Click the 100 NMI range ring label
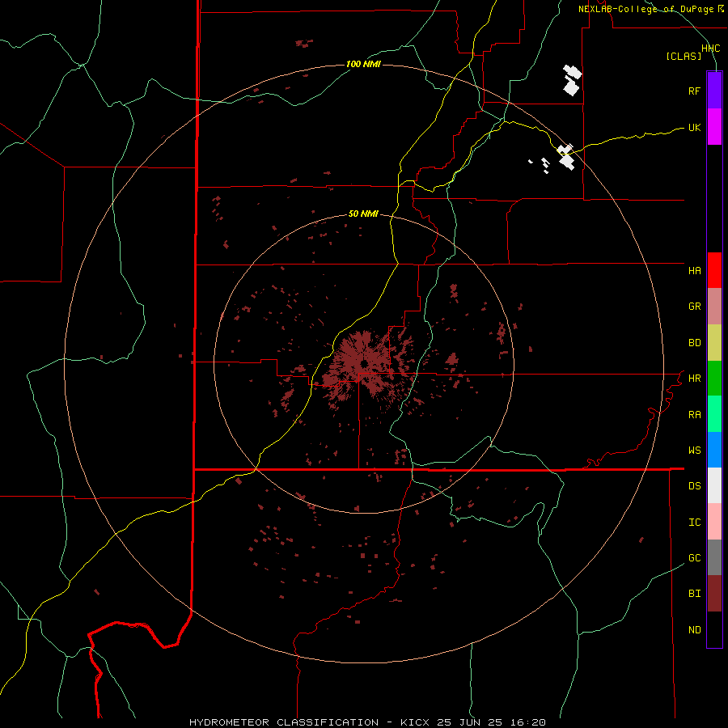The image size is (728, 728). point(363,64)
